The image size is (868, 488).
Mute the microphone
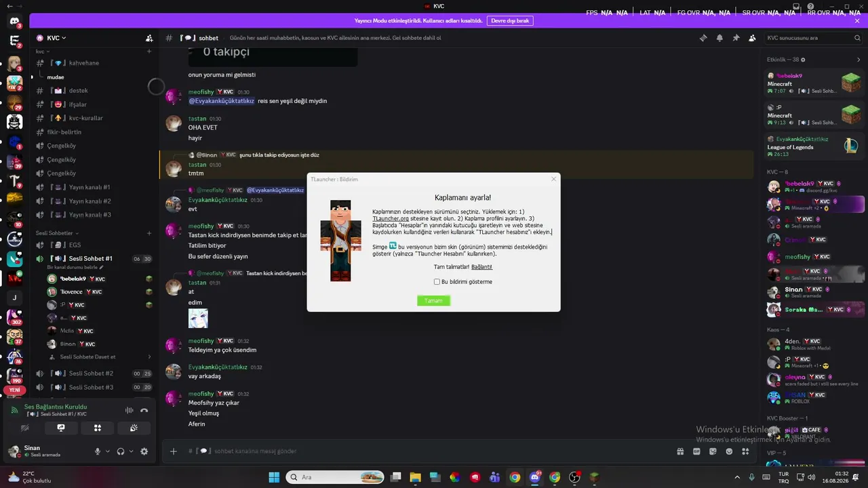(x=98, y=451)
